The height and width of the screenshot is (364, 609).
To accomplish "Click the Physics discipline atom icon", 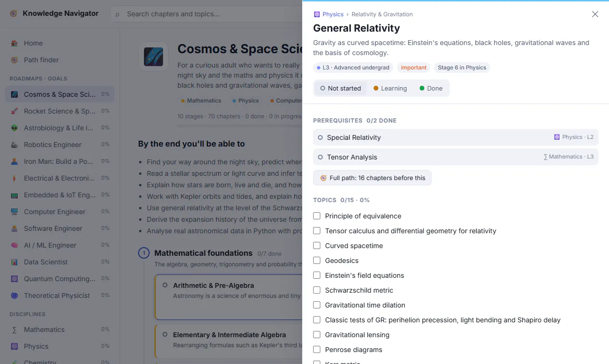I will pos(14,346).
